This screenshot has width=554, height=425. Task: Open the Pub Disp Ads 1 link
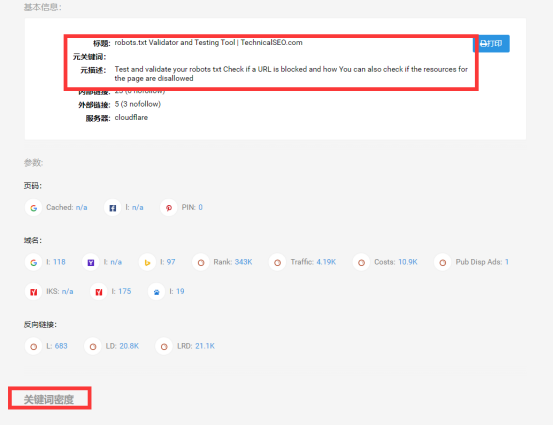(507, 262)
